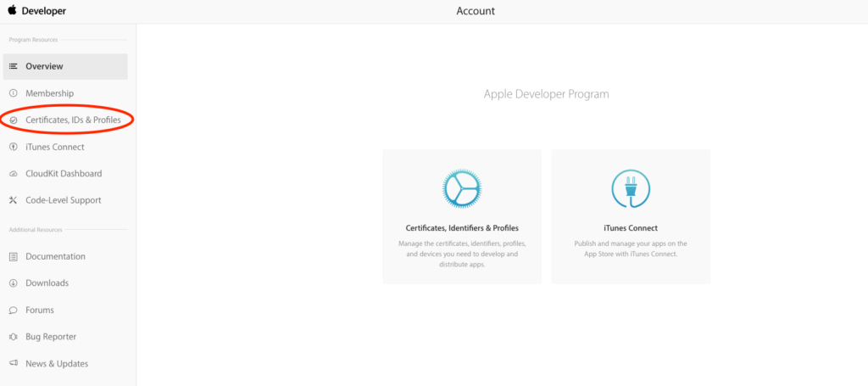Click the Developer title link
Viewport: 868px width, 386px height.
[x=44, y=11]
